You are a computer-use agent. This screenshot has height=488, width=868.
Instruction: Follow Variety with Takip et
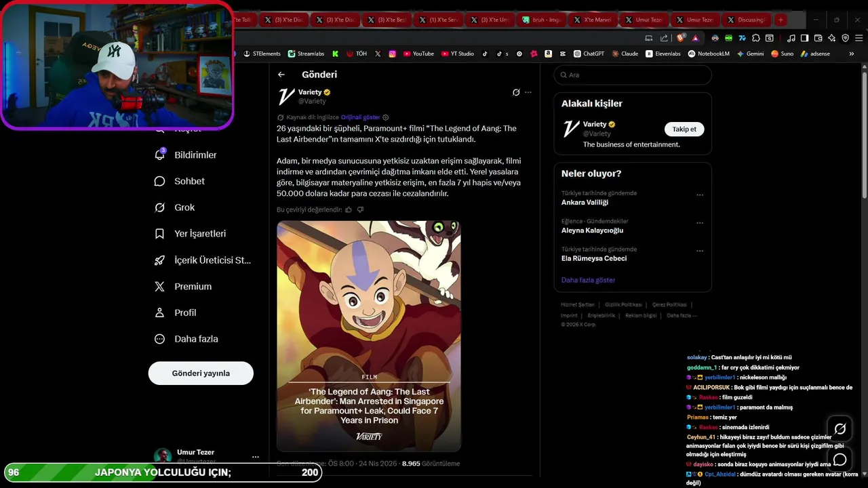coord(684,129)
